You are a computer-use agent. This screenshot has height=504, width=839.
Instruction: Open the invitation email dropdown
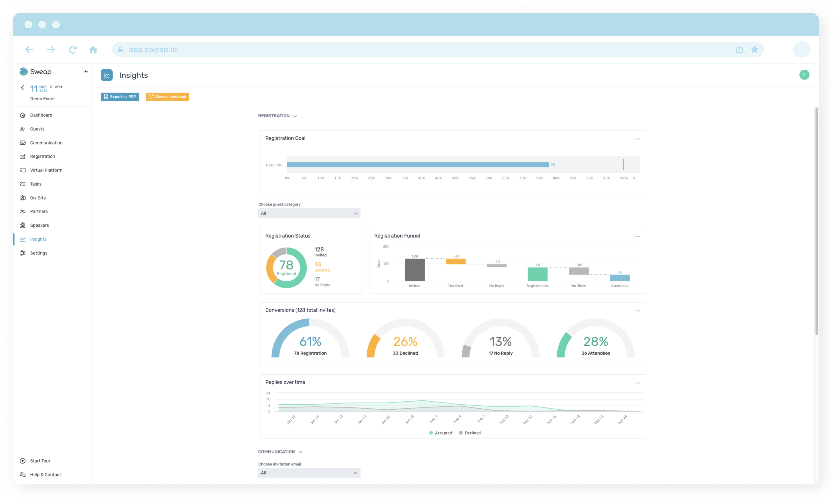tap(309, 473)
